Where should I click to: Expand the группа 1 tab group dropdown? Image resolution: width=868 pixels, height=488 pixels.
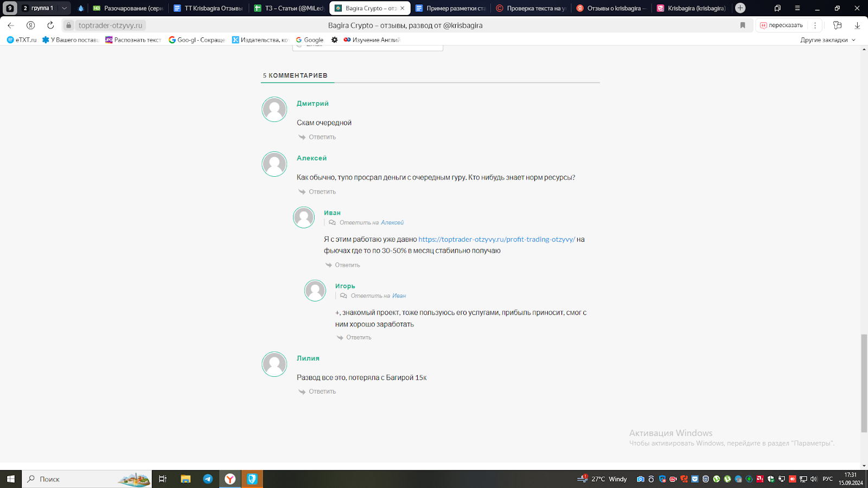coord(64,8)
